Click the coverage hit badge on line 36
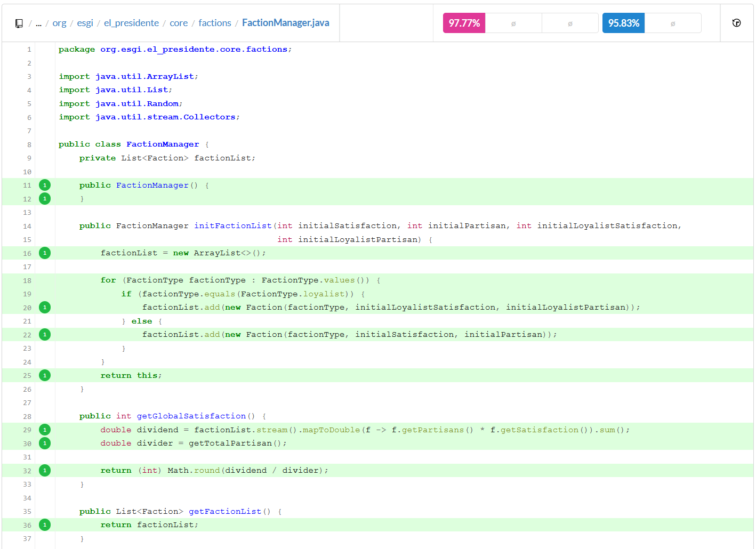The width and height of the screenshot is (756, 549). pos(45,525)
